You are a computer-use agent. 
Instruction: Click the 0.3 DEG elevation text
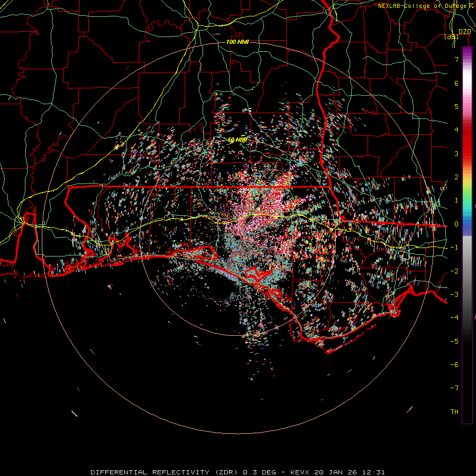pyautogui.click(x=260, y=472)
